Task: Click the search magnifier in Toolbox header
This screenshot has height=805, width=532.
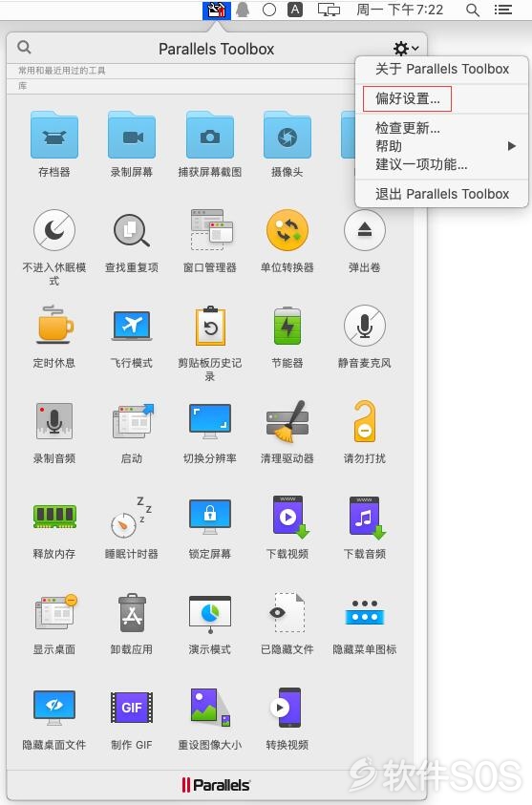Action: click(24, 48)
